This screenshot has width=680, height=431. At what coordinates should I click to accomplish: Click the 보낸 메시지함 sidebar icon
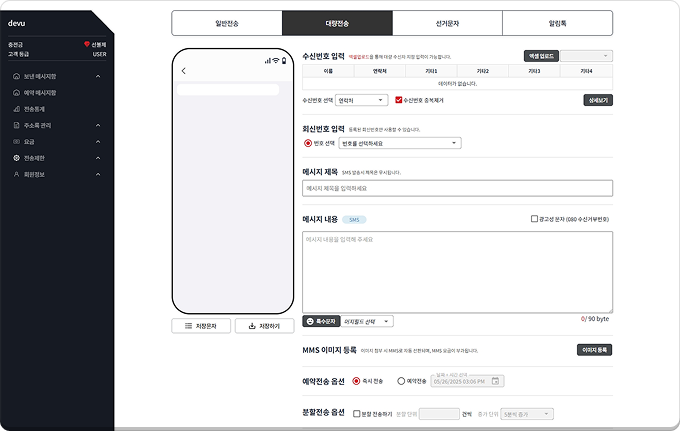16,76
